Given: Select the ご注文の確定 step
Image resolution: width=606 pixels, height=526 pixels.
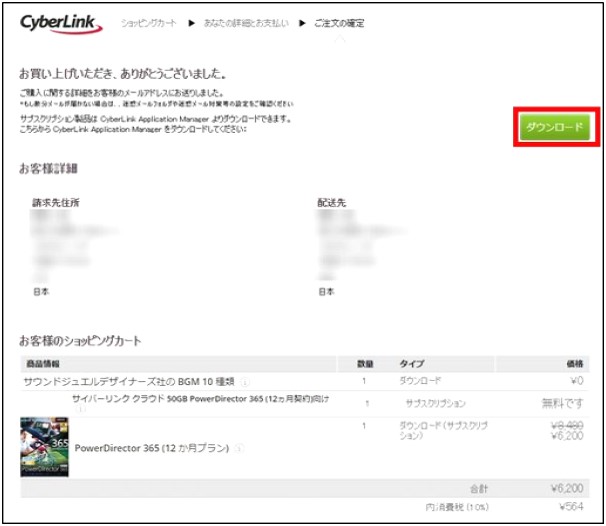Looking at the screenshot, I should point(339,23).
